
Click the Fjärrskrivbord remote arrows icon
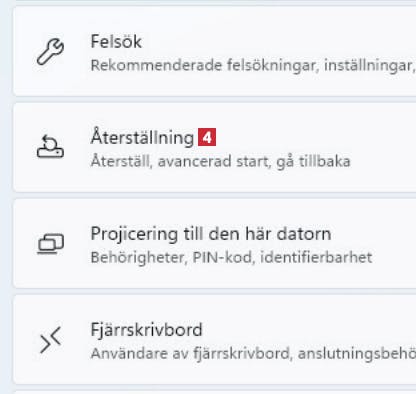tap(50, 340)
